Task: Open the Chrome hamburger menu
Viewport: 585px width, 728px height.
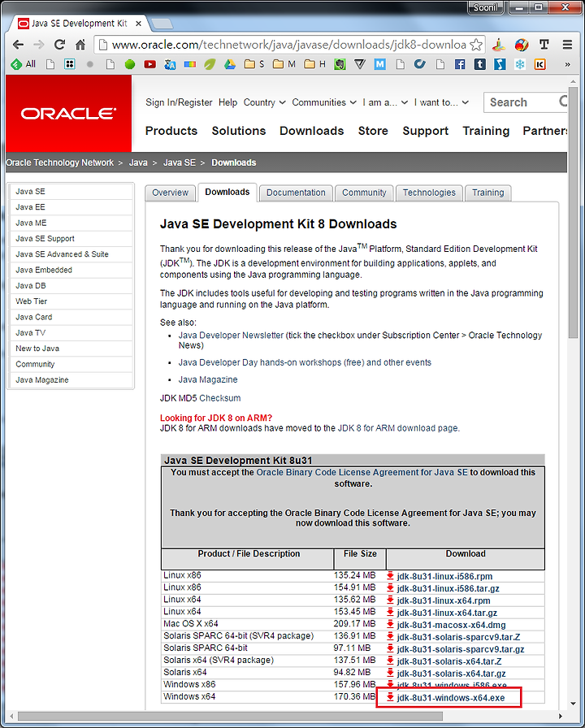Action: click(567, 45)
